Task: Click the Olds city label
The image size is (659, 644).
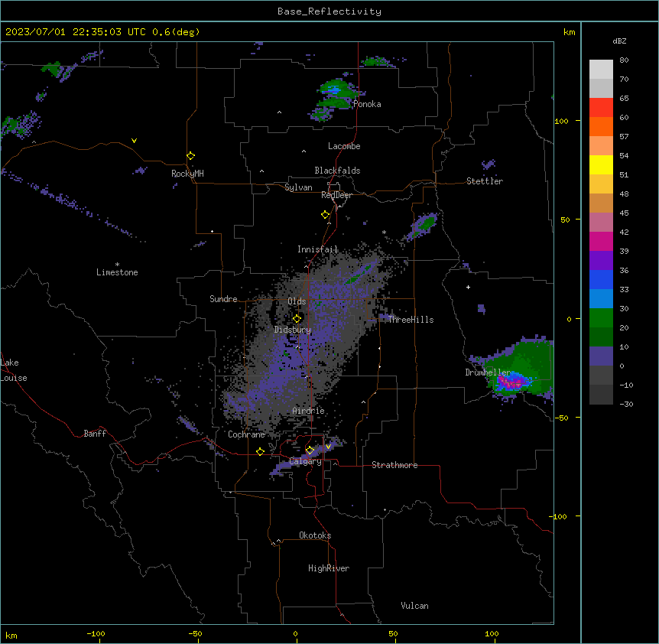Action: pos(297,301)
